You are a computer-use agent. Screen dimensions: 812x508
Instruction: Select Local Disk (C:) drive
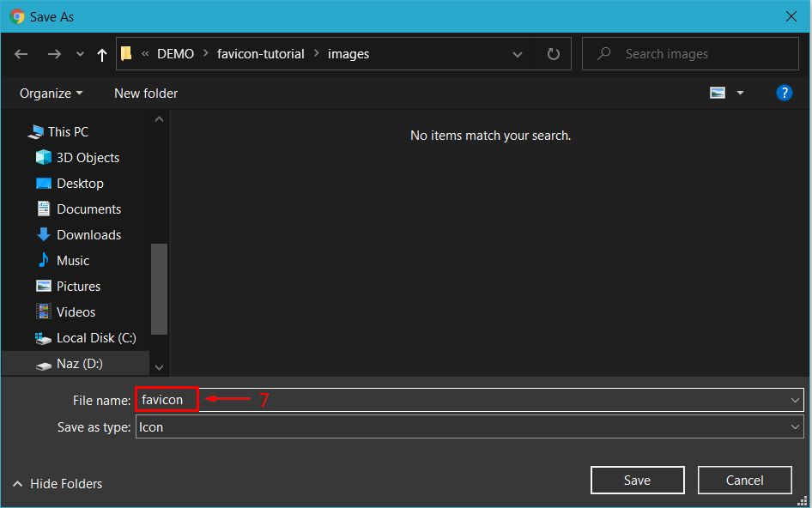click(95, 338)
